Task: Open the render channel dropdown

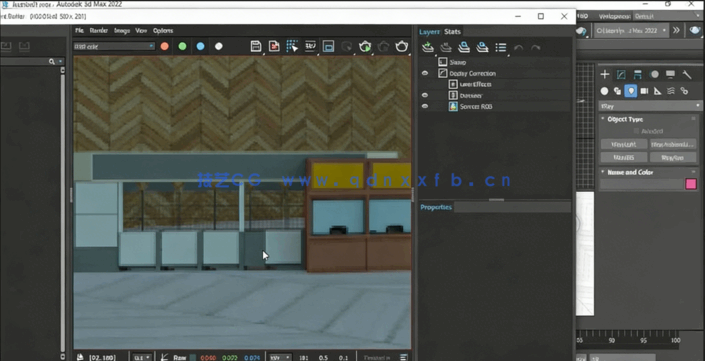Action: point(114,46)
